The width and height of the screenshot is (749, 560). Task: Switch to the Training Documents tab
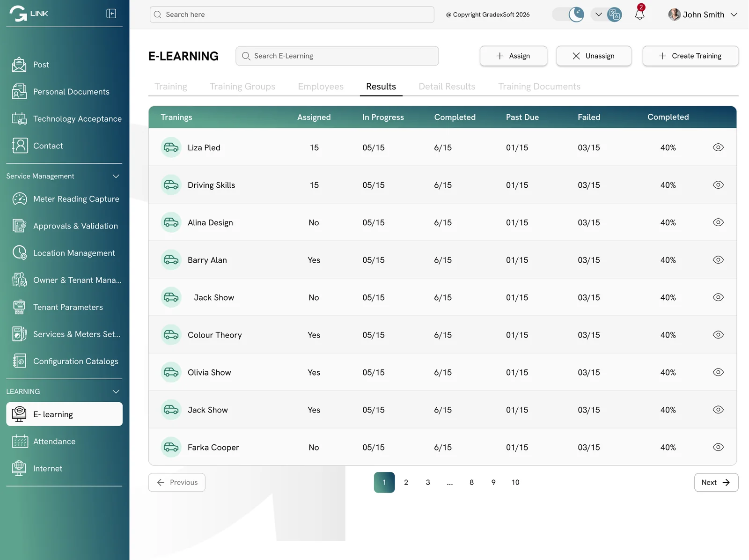[x=539, y=87]
